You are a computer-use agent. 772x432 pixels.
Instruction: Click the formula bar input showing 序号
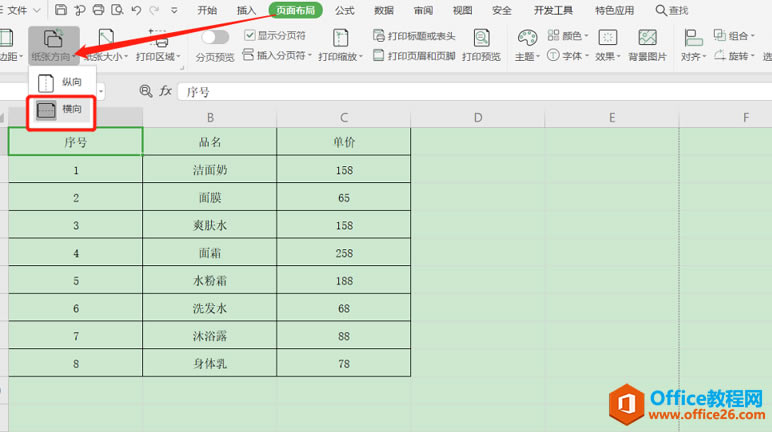(475, 92)
